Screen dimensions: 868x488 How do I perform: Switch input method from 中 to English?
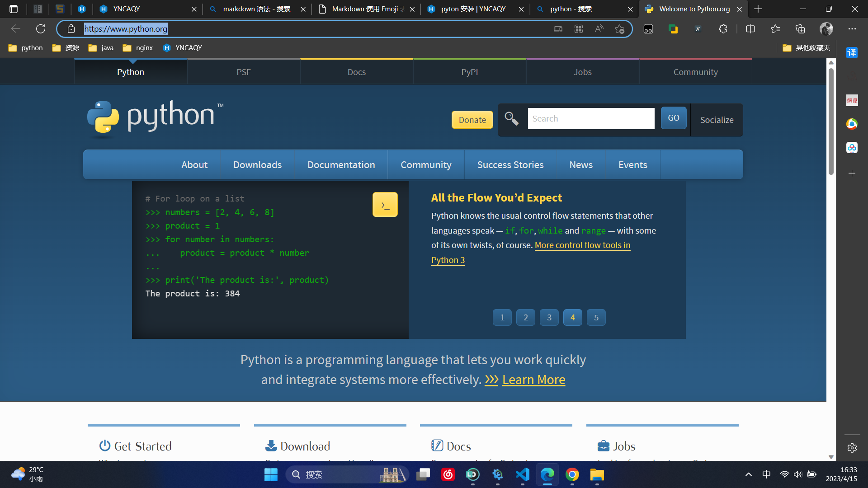click(767, 474)
